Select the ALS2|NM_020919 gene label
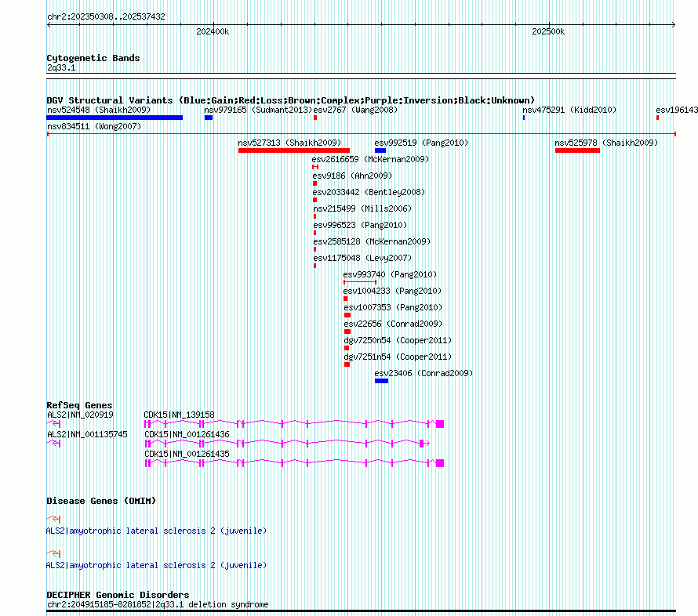 pyautogui.click(x=80, y=415)
